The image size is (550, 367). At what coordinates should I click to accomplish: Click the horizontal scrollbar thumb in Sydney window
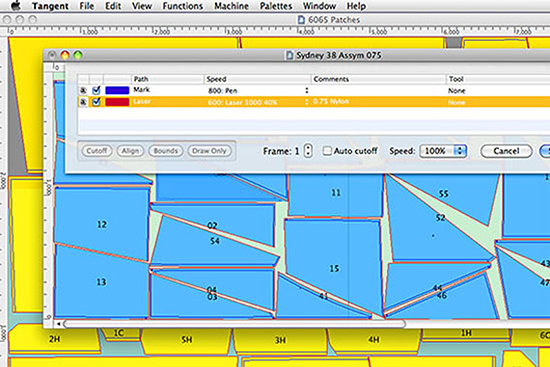click(234, 324)
